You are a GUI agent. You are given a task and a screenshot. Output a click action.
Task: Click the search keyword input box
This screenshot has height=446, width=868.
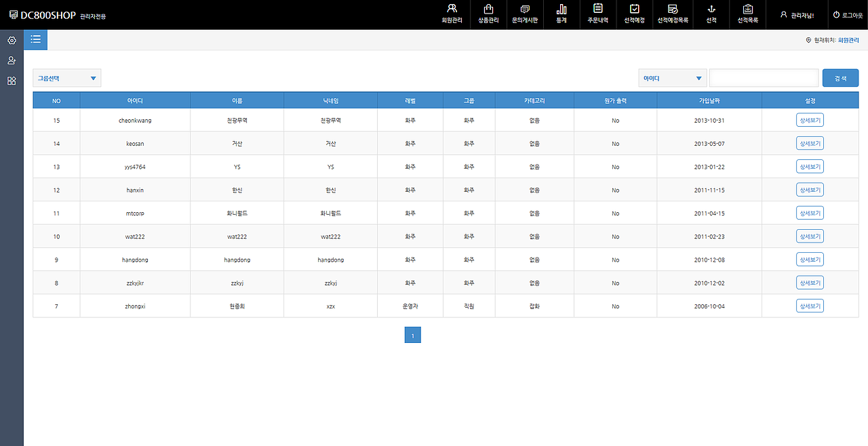pyautogui.click(x=764, y=78)
